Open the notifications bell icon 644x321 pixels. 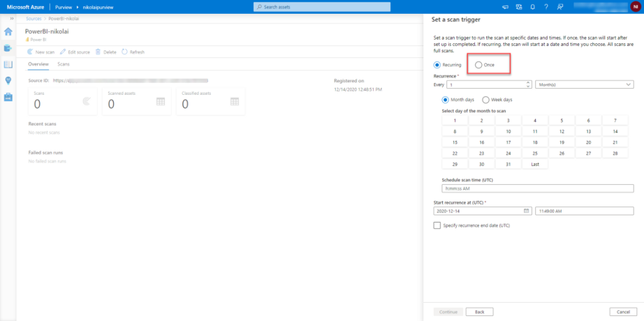[x=532, y=7]
